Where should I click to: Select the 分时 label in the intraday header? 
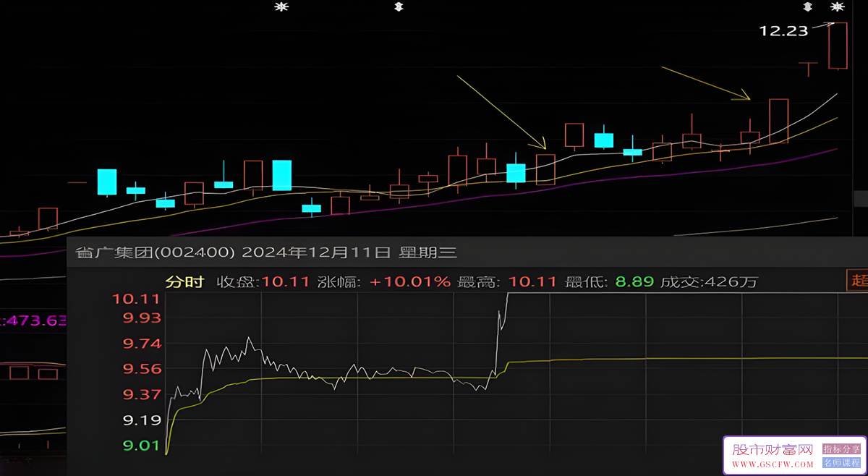(184, 281)
